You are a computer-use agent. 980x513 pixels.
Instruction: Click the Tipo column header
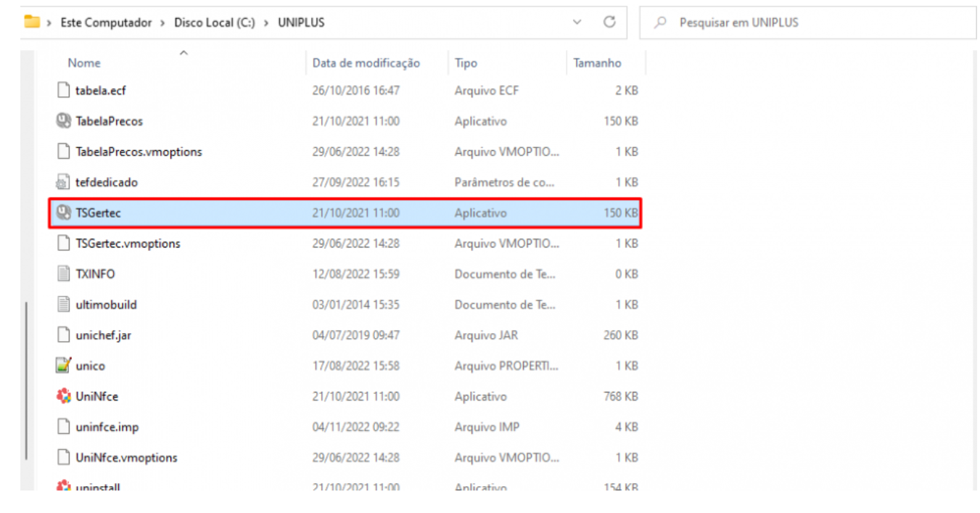466,63
